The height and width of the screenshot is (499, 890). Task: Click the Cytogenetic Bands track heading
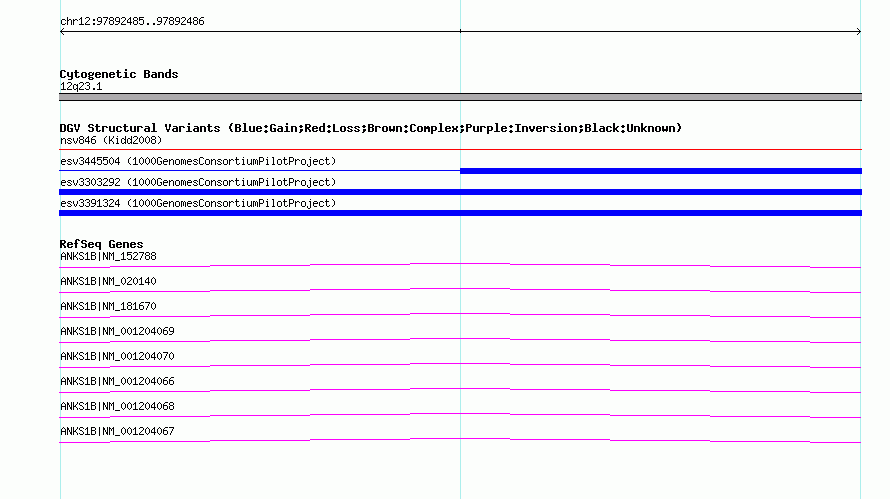pyautogui.click(x=119, y=74)
